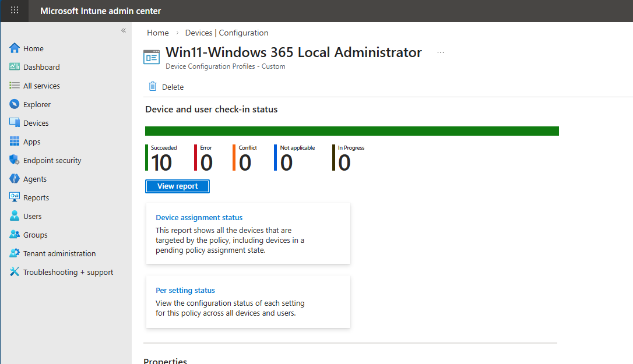Collapse the left navigation pane
The width and height of the screenshot is (633, 364).
124,30
